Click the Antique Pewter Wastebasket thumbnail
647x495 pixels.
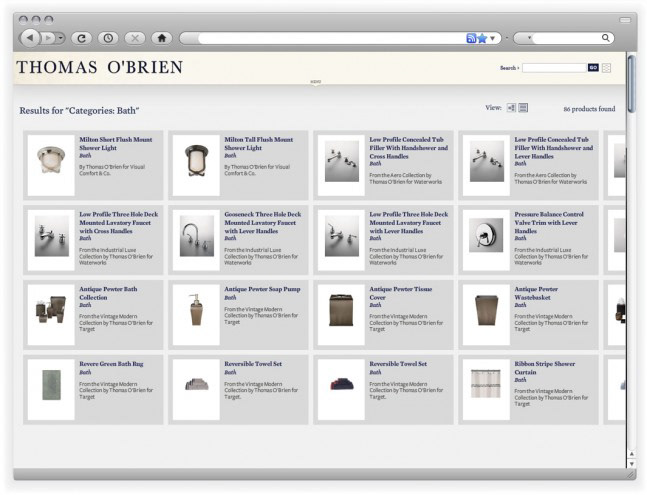[486, 315]
